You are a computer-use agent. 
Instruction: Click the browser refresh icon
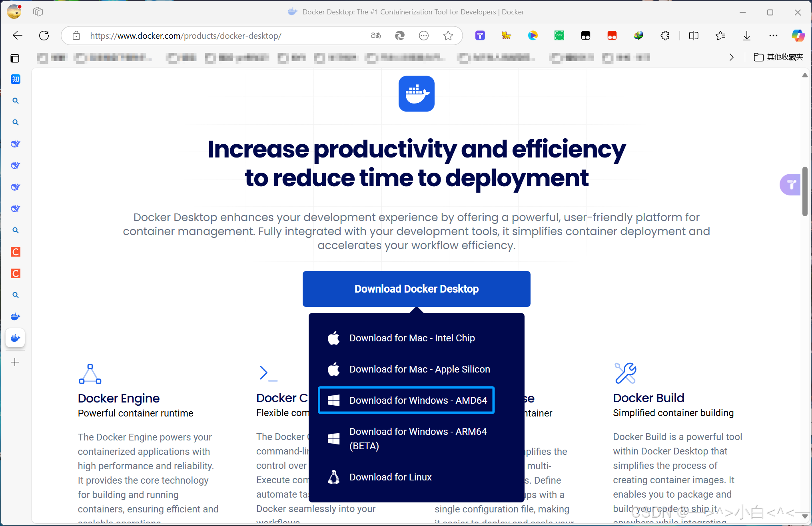coord(44,36)
